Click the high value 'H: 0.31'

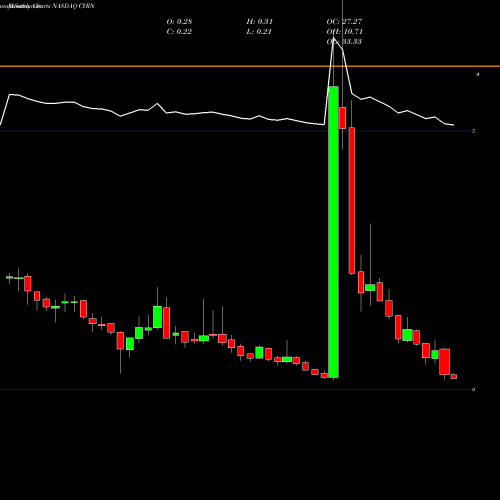(260, 22)
